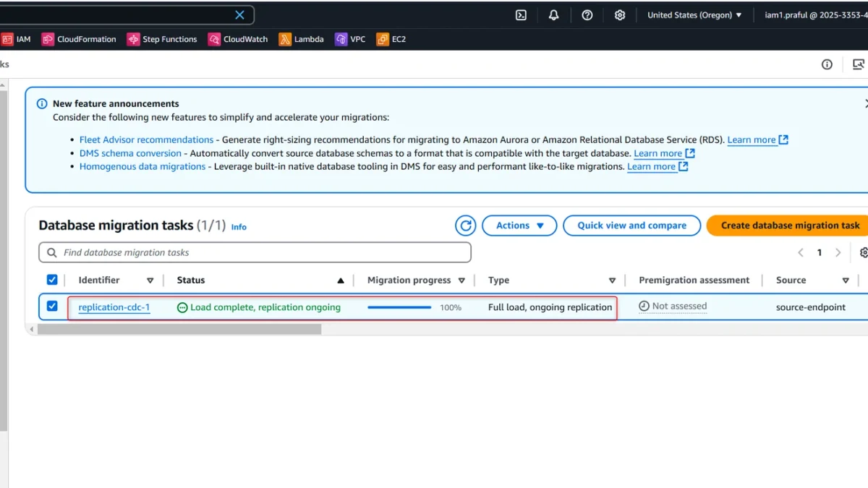The height and width of the screenshot is (488, 868).
Task: Sort by the Status column arrow
Action: (x=341, y=281)
